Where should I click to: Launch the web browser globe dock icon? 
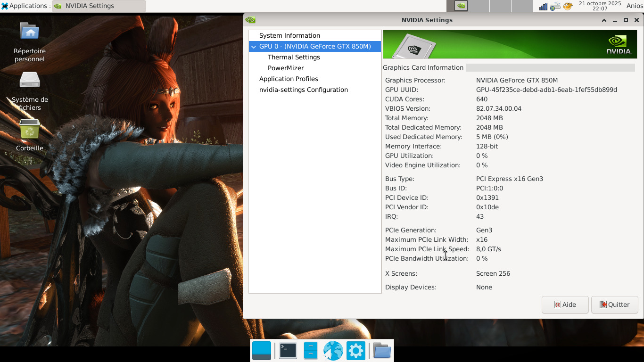click(x=333, y=351)
